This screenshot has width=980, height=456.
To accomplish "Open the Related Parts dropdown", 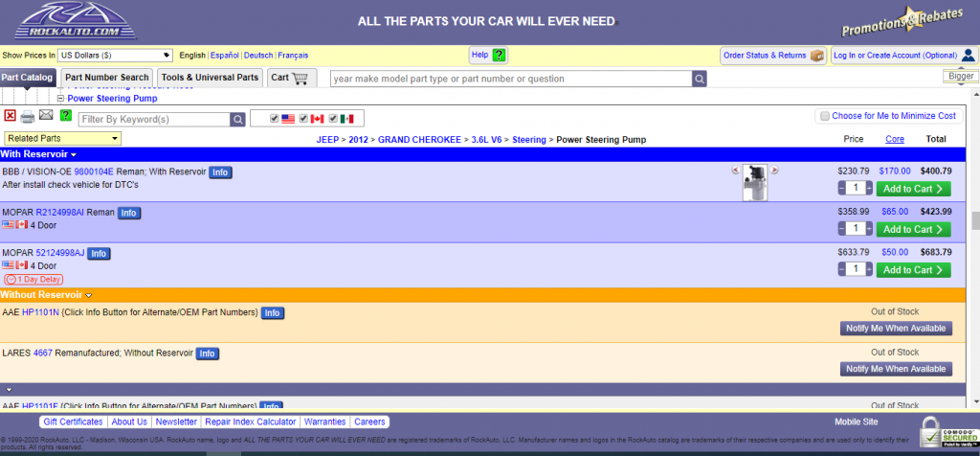I will coord(62,138).
